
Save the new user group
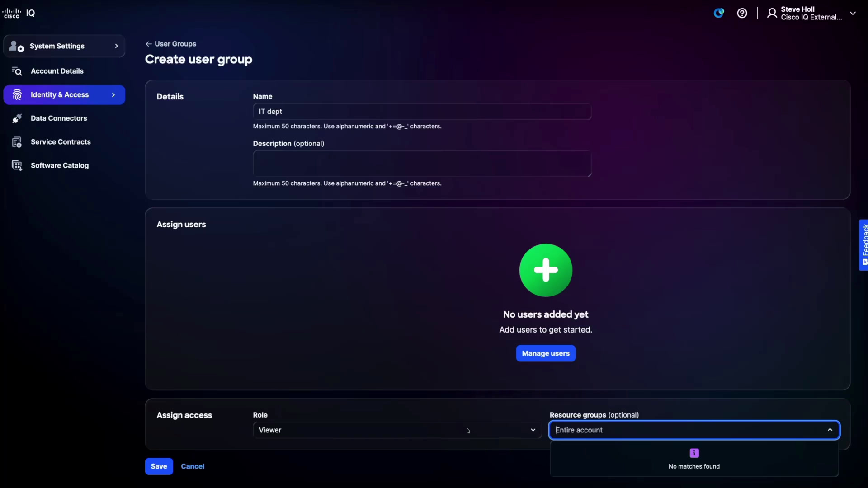159,466
